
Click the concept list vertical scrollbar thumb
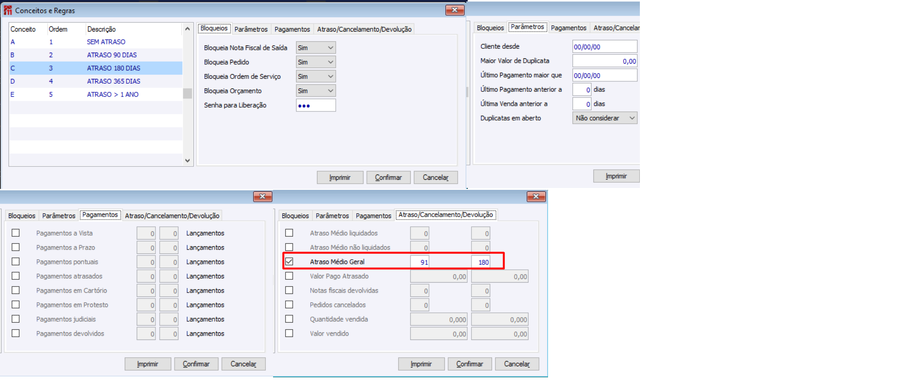pyautogui.click(x=187, y=94)
